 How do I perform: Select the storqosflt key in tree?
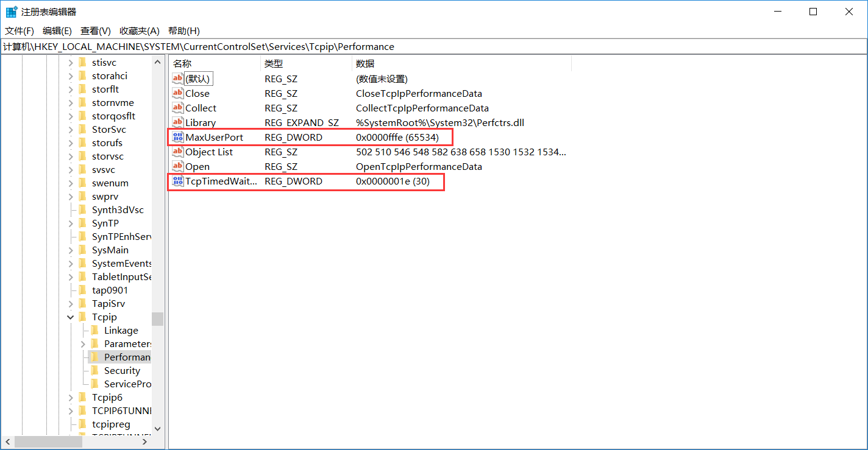point(113,116)
